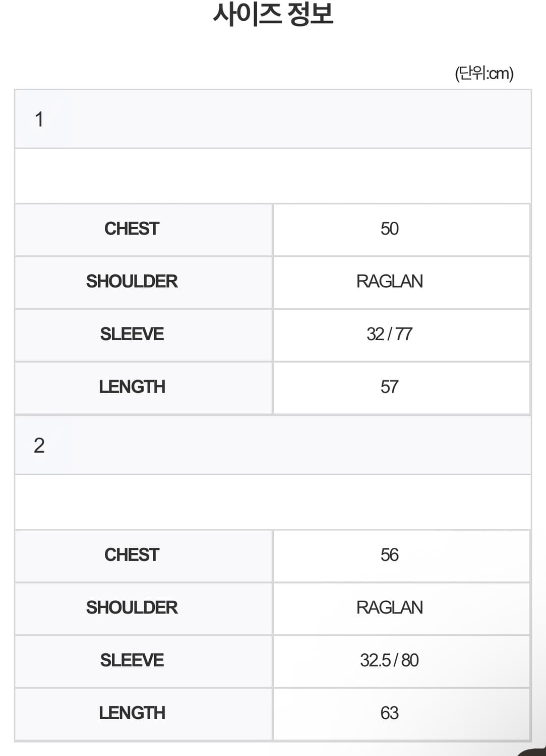546x756 pixels.
Task: Select the LENGTH label under size 1
Action: click(132, 387)
